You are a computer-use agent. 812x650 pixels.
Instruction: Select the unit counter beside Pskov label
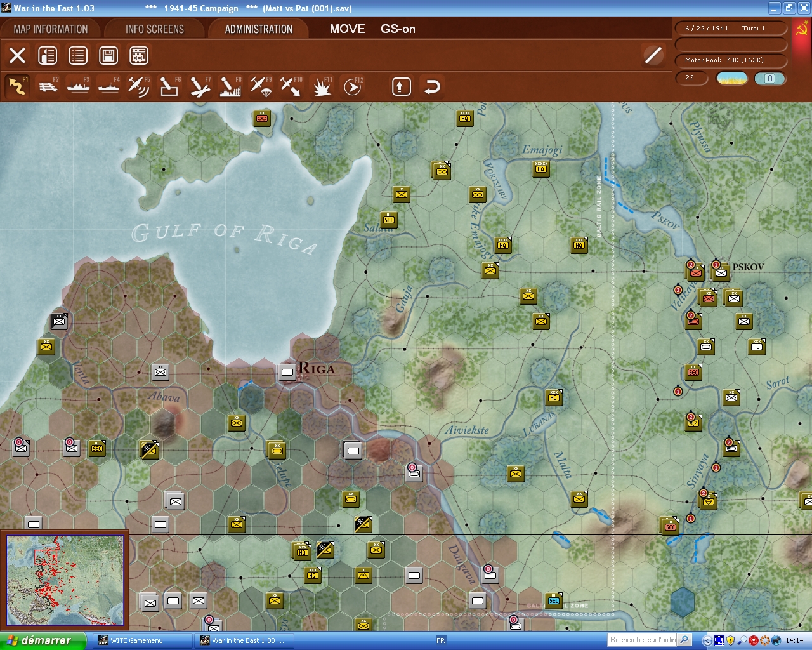click(721, 272)
